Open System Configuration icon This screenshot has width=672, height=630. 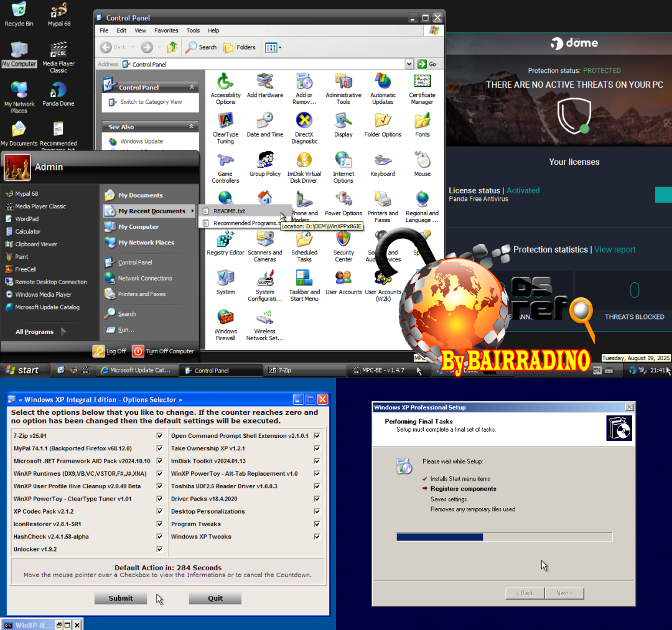(265, 285)
